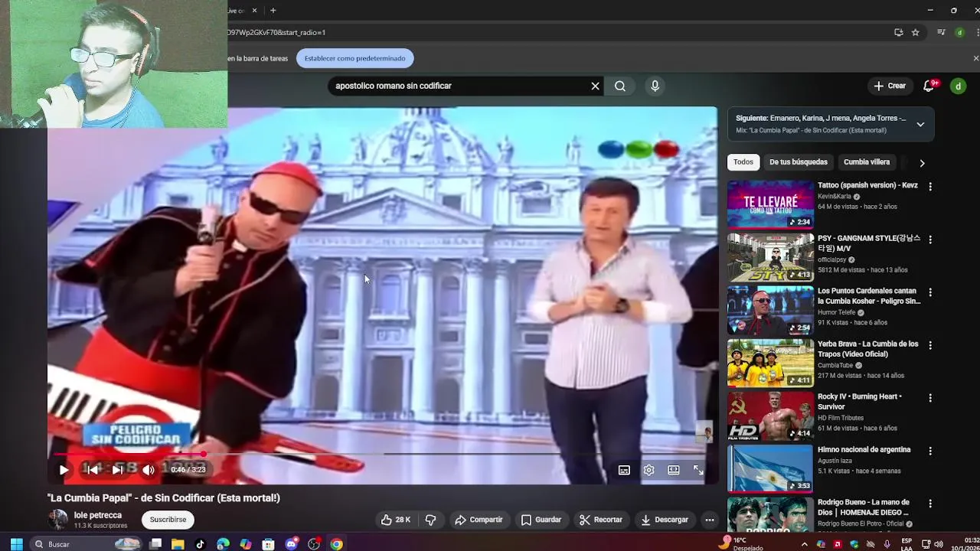Open File Explorer from taskbar
This screenshot has width=980, height=551.
178,544
